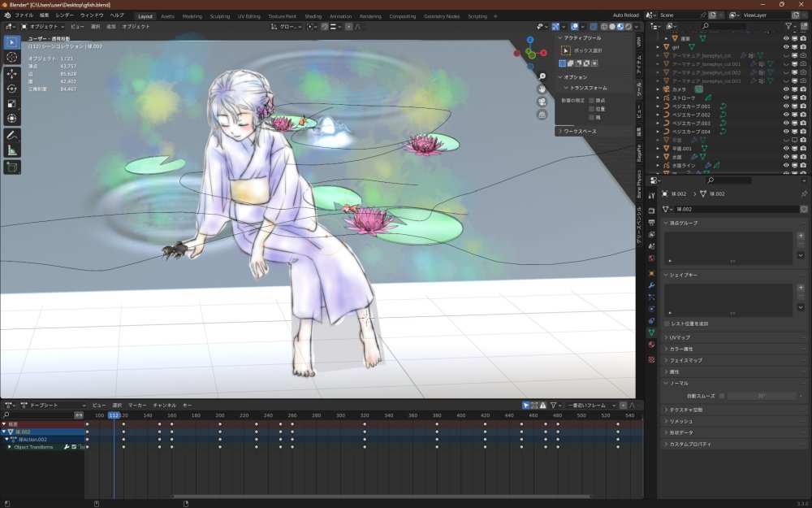The image size is (812, 508).
Task: Click the マーカー menu in the dope sheet
Action: click(x=136, y=405)
